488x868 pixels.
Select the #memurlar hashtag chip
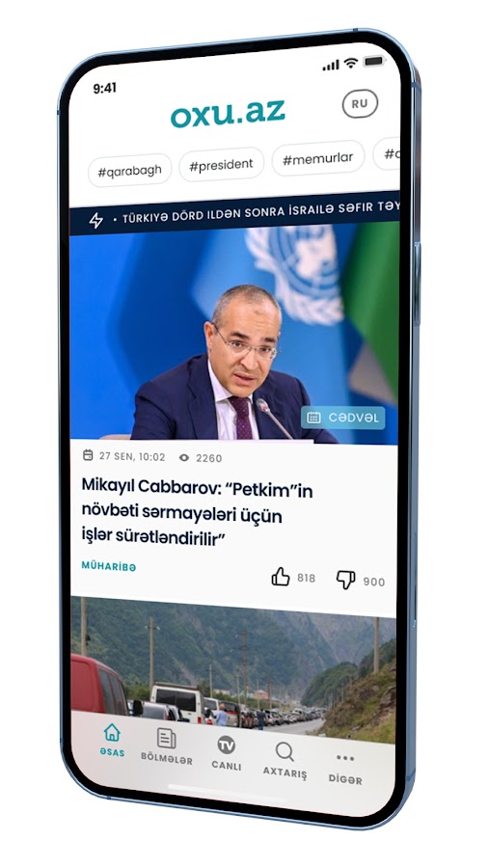(317, 159)
